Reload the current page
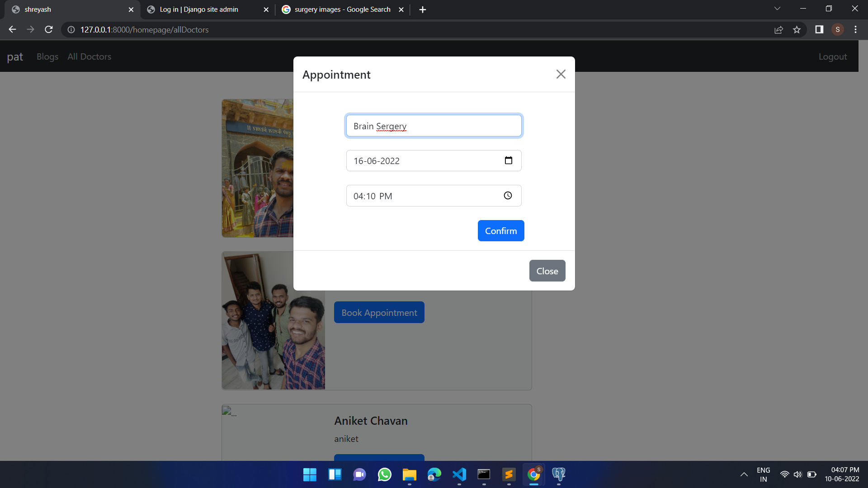The image size is (868, 488). [x=48, y=29]
